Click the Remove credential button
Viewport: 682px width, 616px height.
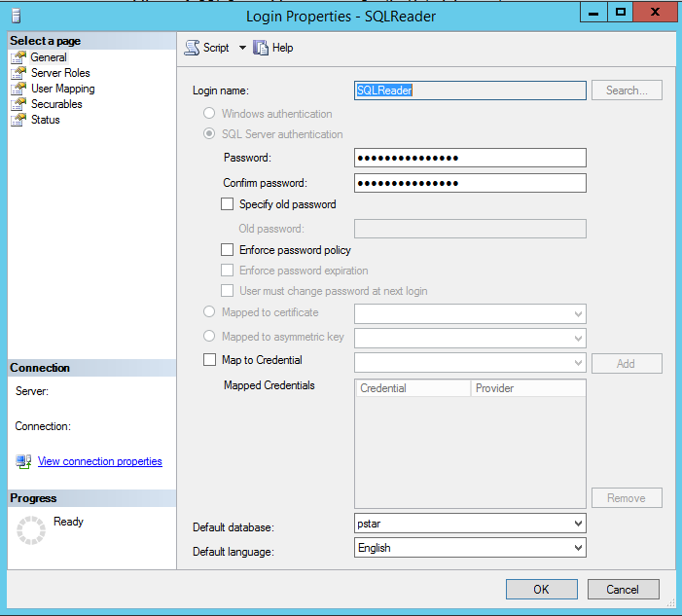(627, 498)
